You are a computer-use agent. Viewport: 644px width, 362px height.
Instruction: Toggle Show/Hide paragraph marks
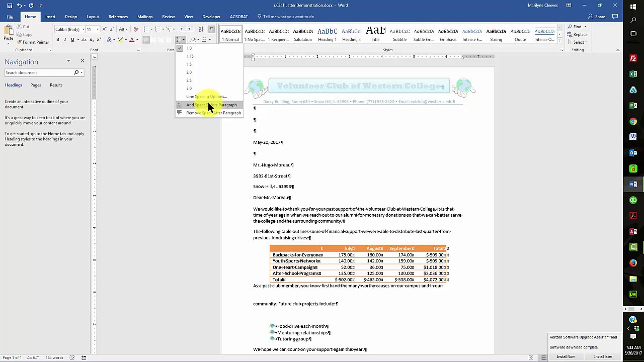[211, 29]
